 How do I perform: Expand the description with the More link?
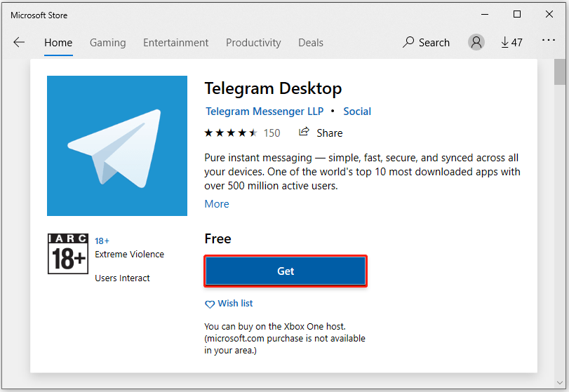click(217, 204)
